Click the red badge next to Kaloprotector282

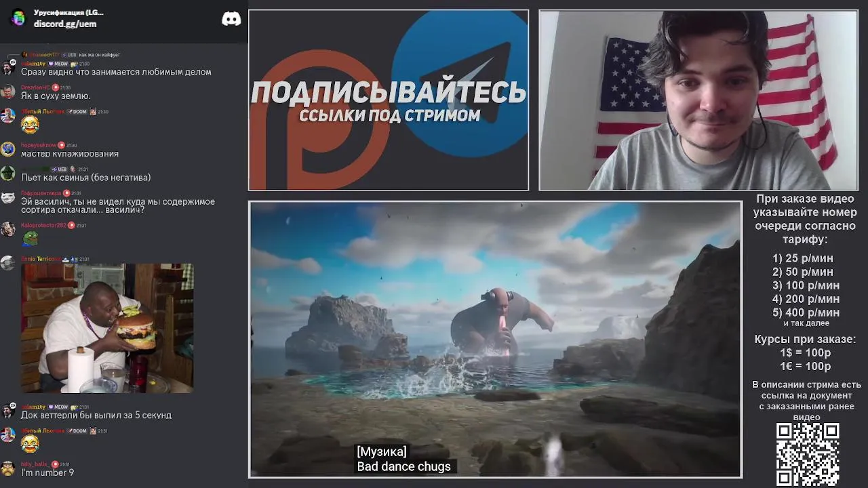(71, 225)
